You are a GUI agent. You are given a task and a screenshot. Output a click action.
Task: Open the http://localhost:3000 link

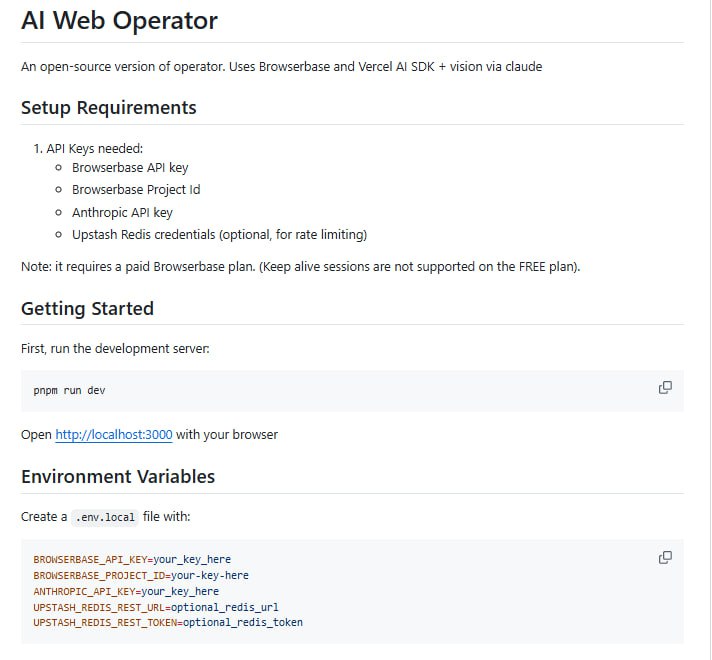tap(114, 435)
